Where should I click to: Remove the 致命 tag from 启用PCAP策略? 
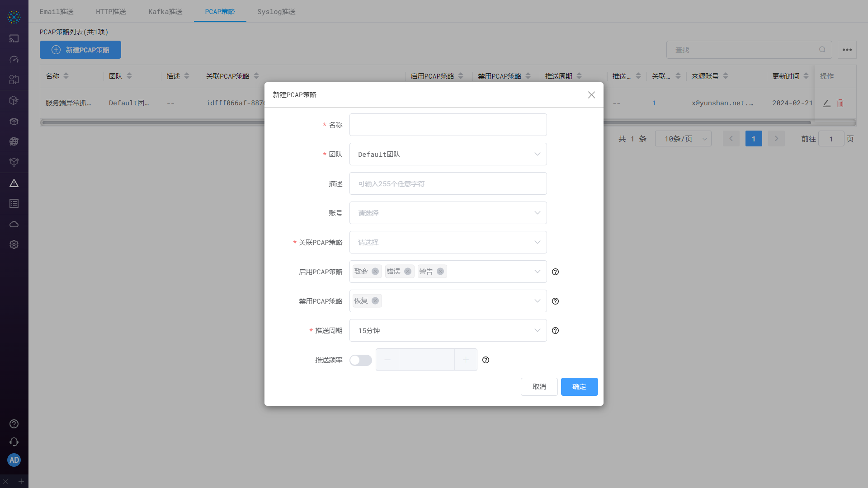point(375,271)
